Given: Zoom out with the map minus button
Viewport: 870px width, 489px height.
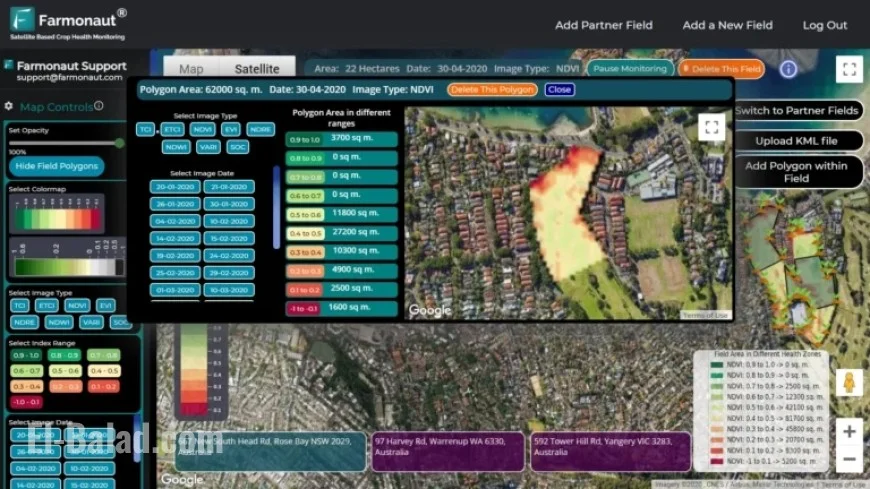Looking at the screenshot, I should pyautogui.click(x=849, y=459).
